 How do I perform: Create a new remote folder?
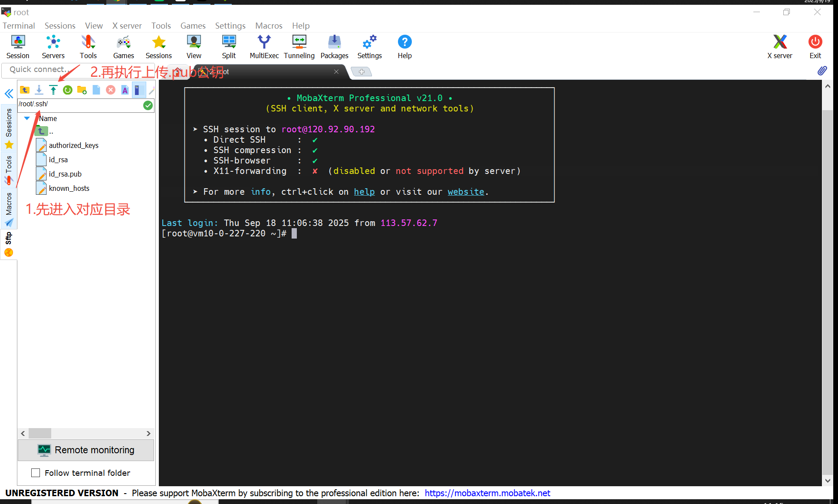tap(82, 90)
